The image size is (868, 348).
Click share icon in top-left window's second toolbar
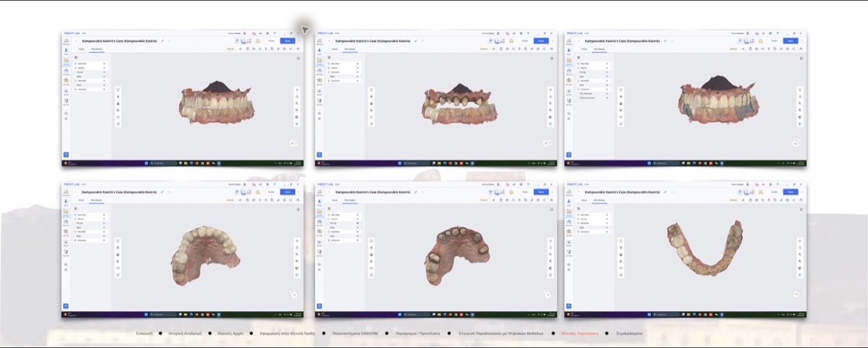point(291,49)
